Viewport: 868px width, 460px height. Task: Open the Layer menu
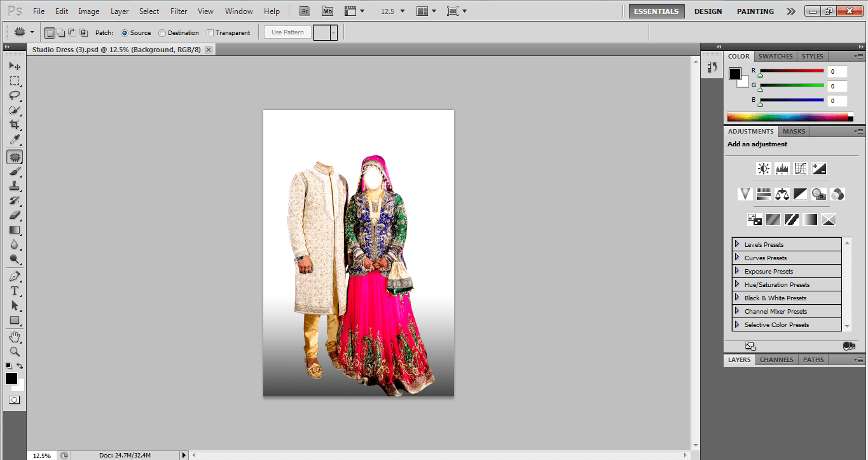[x=119, y=11]
